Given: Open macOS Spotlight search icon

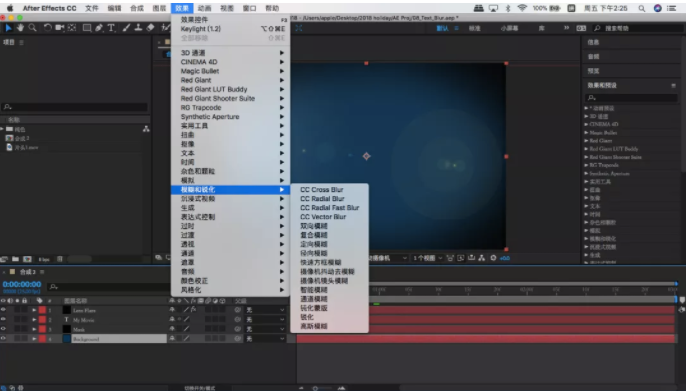Looking at the screenshot, I should (x=641, y=8).
